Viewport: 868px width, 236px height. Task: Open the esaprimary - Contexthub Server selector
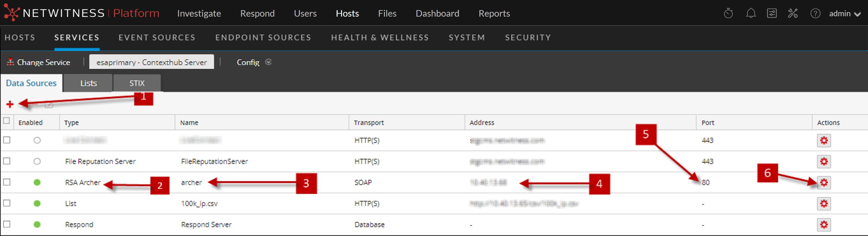[151, 63]
